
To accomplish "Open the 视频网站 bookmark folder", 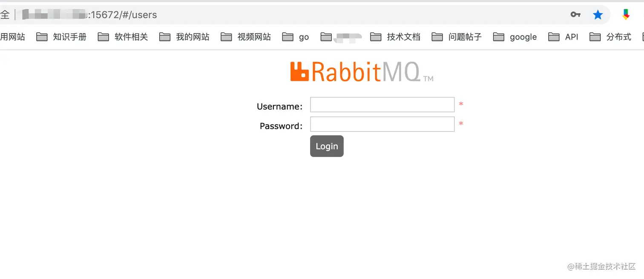I will click(246, 37).
